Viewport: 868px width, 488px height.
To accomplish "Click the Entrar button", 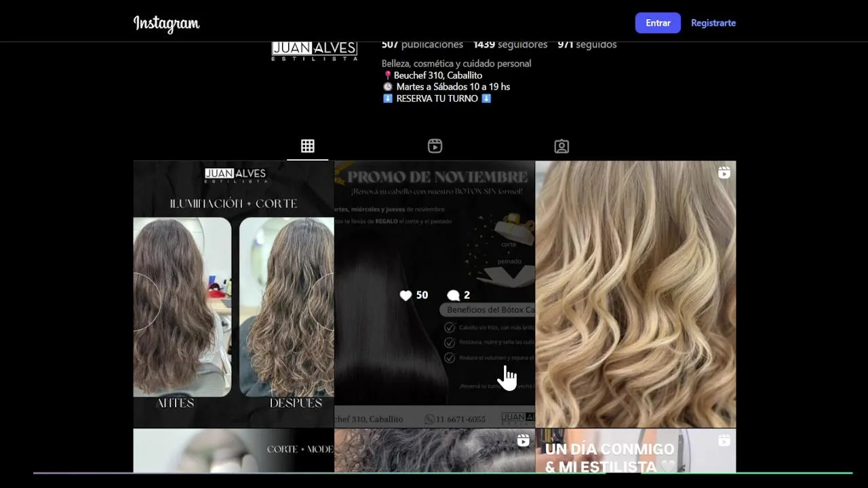I will [x=658, y=23].
